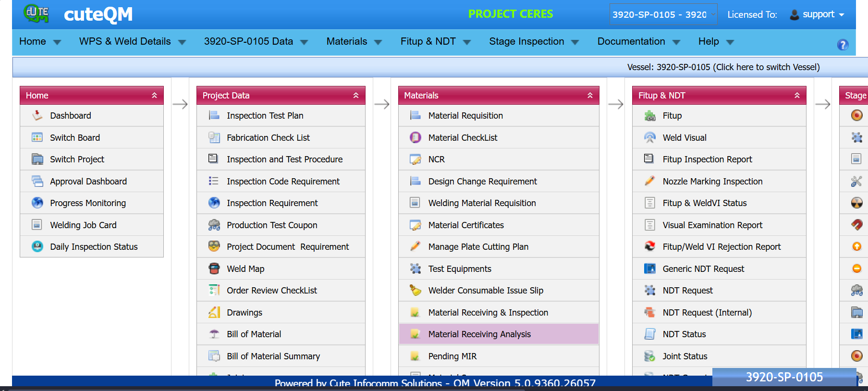Click the 3920-SP-0105 footer badge
The height and width of the screenshot is (391, 868).
(784, 377)
